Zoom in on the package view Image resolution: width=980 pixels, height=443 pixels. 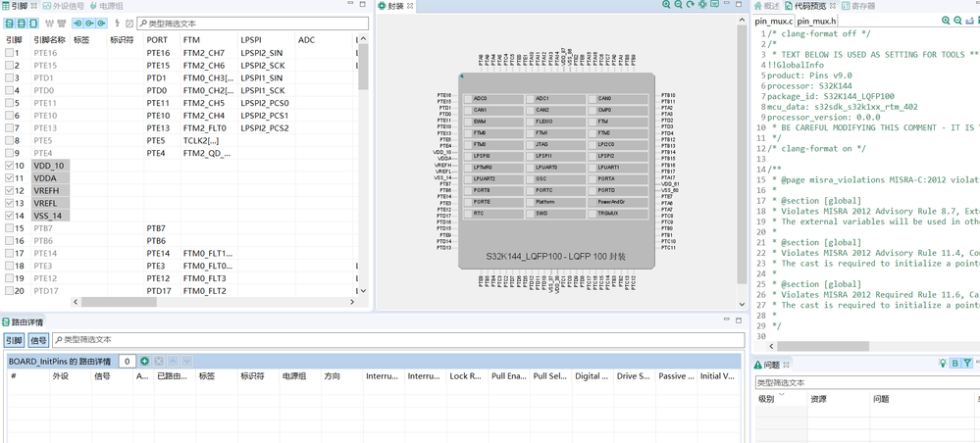tap(667, 5)
